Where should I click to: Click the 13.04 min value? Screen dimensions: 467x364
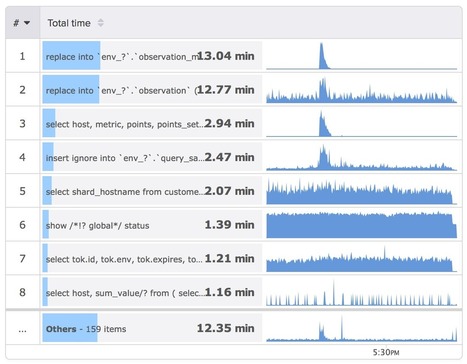[226, 56]
